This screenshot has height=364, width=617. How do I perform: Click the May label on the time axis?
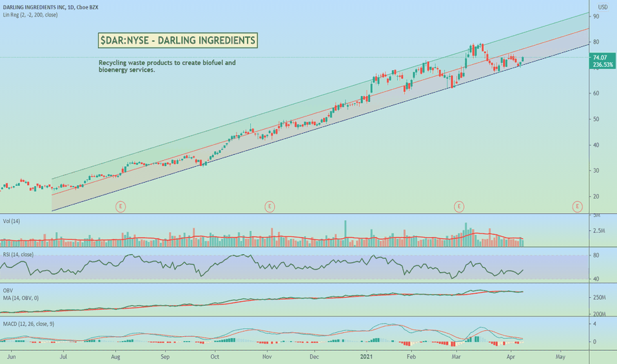[560, 357]
